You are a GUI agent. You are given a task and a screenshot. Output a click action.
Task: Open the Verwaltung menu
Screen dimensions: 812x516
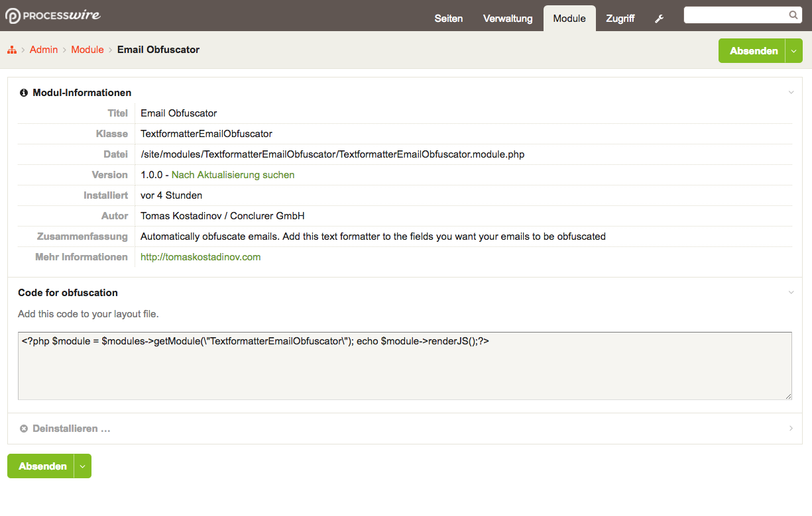click(x=508, y=19)
